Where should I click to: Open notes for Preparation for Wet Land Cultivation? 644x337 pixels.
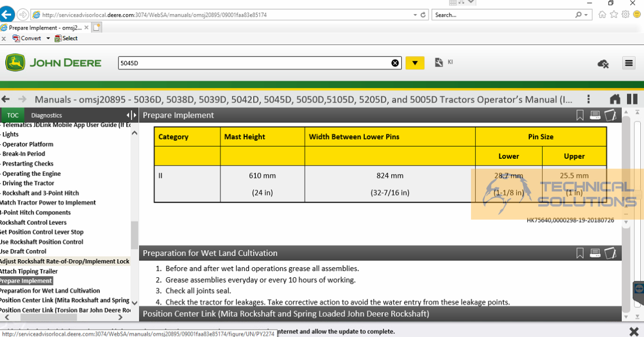pyautogui.click(x=610, y=253)
